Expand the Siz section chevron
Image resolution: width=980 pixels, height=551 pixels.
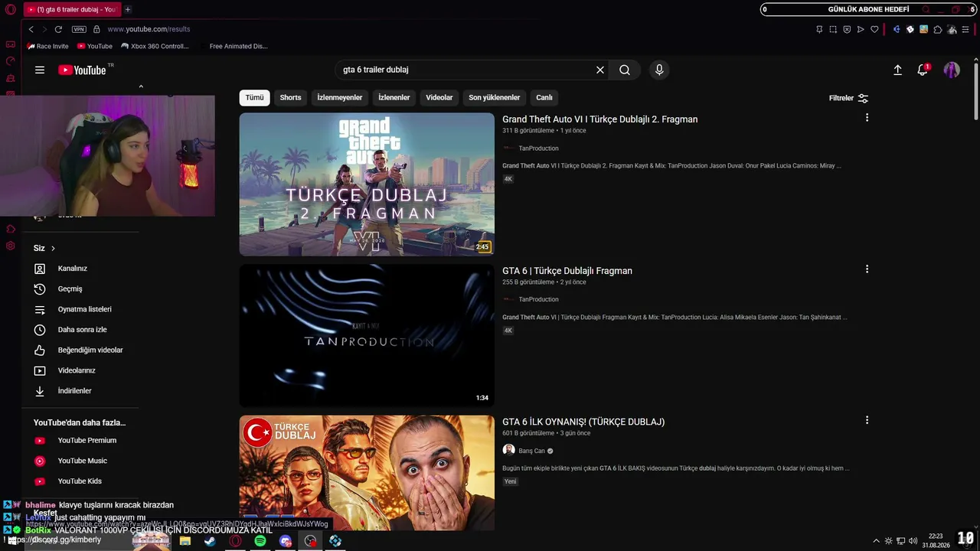pos(53,249)
